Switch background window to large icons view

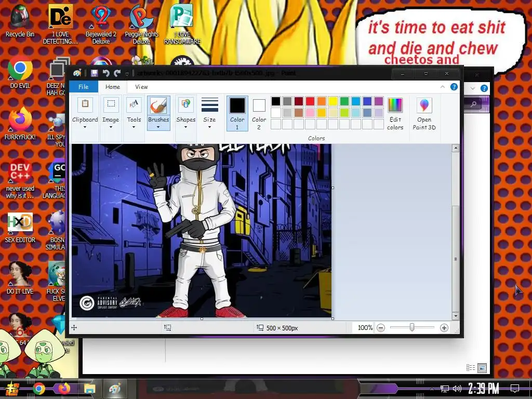tap(482, 367)
